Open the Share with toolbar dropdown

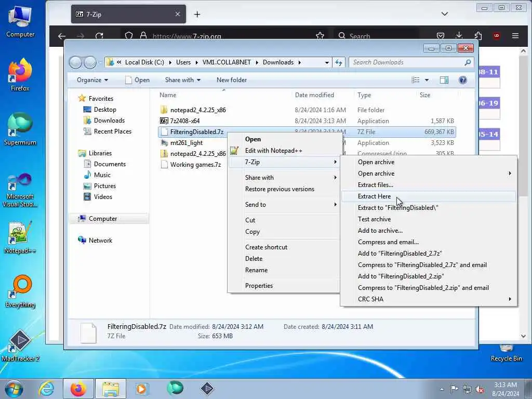pyautogui.click(x=182, y=80)
